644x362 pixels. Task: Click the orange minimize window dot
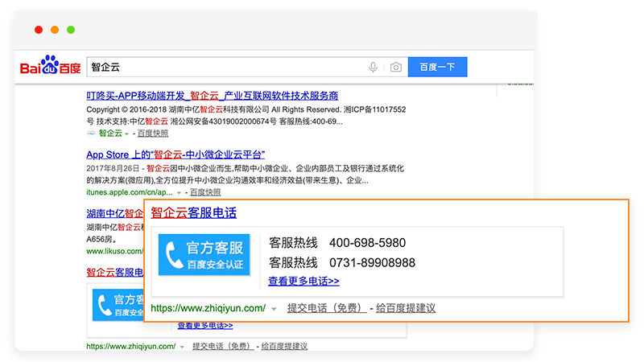[55, 30]
